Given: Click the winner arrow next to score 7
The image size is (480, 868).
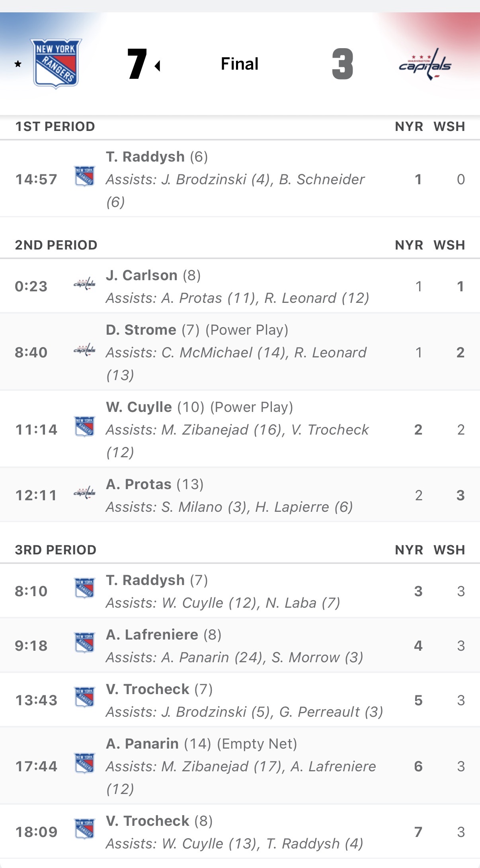Looking at the screenshot, I should 158,66.
